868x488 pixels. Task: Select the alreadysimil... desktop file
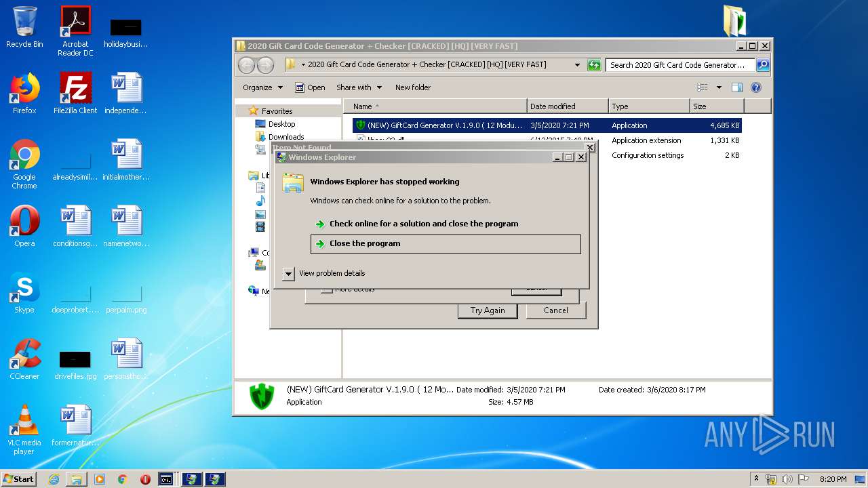tap(75, 165)
